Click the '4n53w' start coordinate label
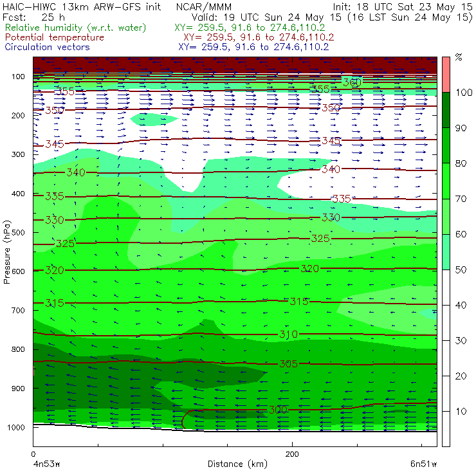 tap(46, 464)
